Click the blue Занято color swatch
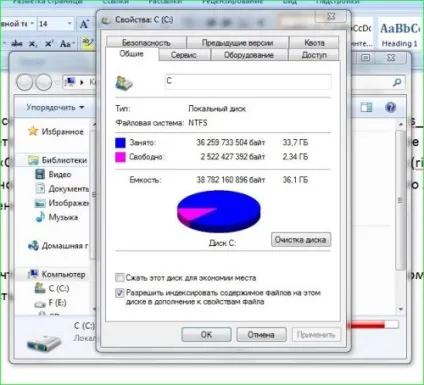Screen dimensions: 424x385 (120, 143)
